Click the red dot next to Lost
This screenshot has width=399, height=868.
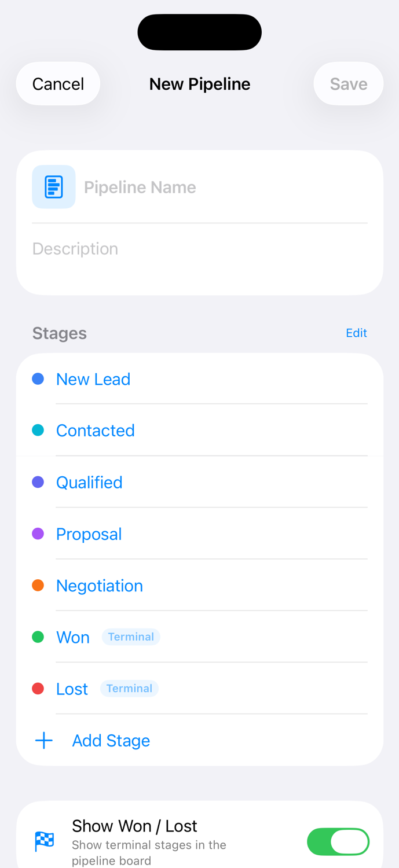(x=38, y=687)
